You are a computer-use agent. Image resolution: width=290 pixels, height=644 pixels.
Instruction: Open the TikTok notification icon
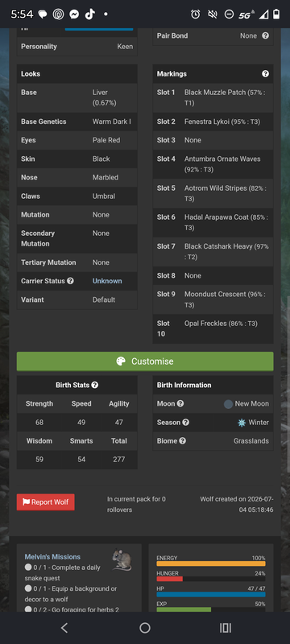pos(90,14)
